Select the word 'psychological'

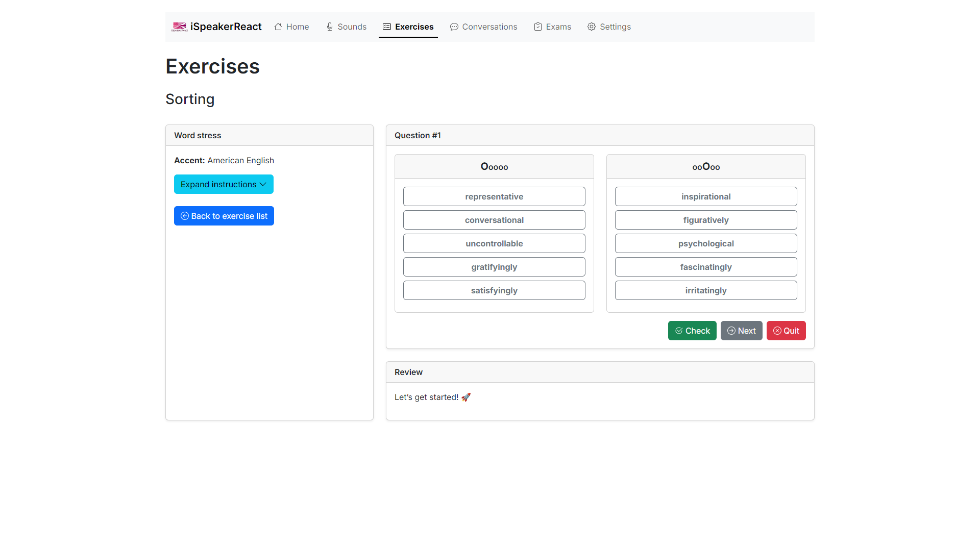pos(706,243)
